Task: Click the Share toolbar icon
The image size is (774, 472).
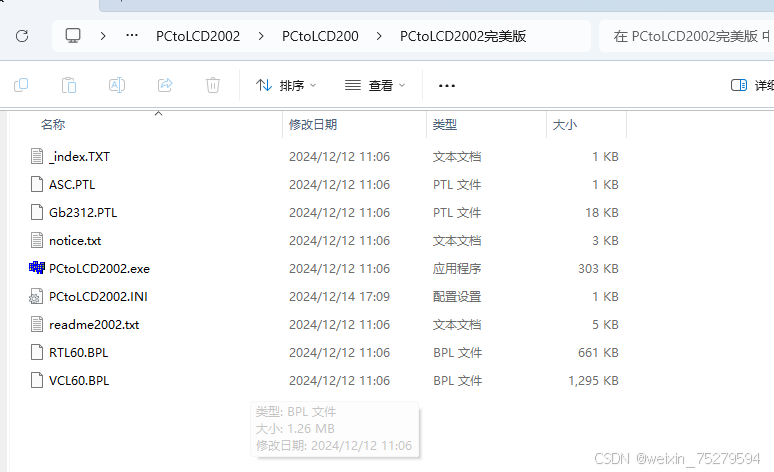Action: click(165, 85)
